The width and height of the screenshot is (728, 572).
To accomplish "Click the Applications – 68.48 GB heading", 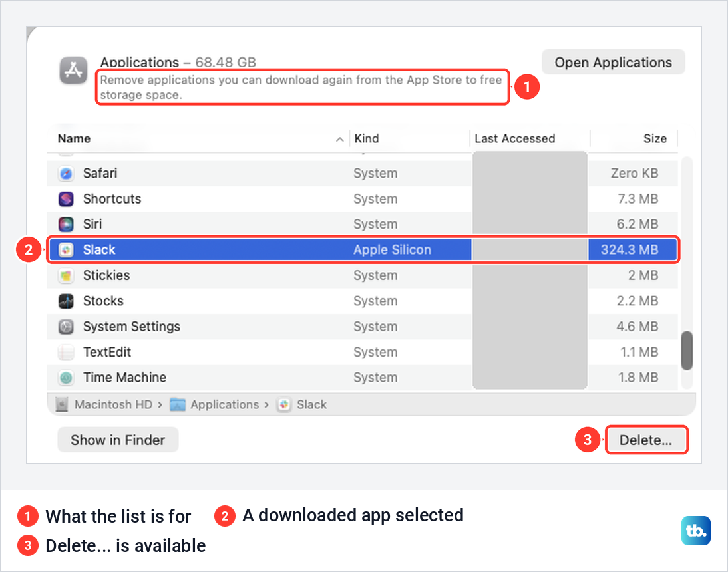I will click(178, 62).
